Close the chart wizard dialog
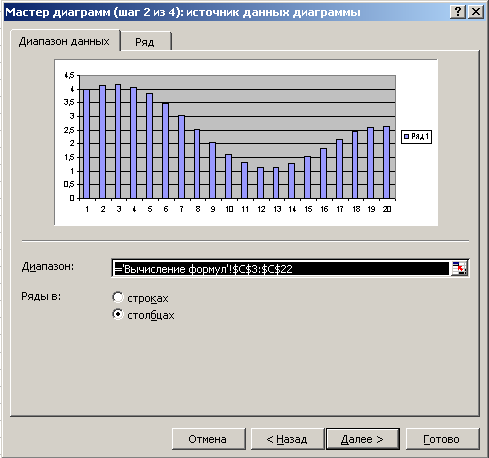 coord(476,12)
